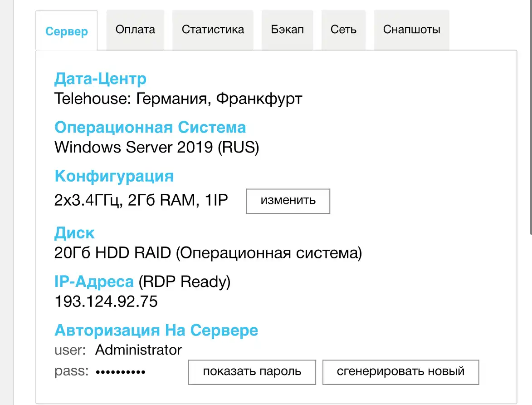Click the Операционная Система heading

tap(150, 128)
